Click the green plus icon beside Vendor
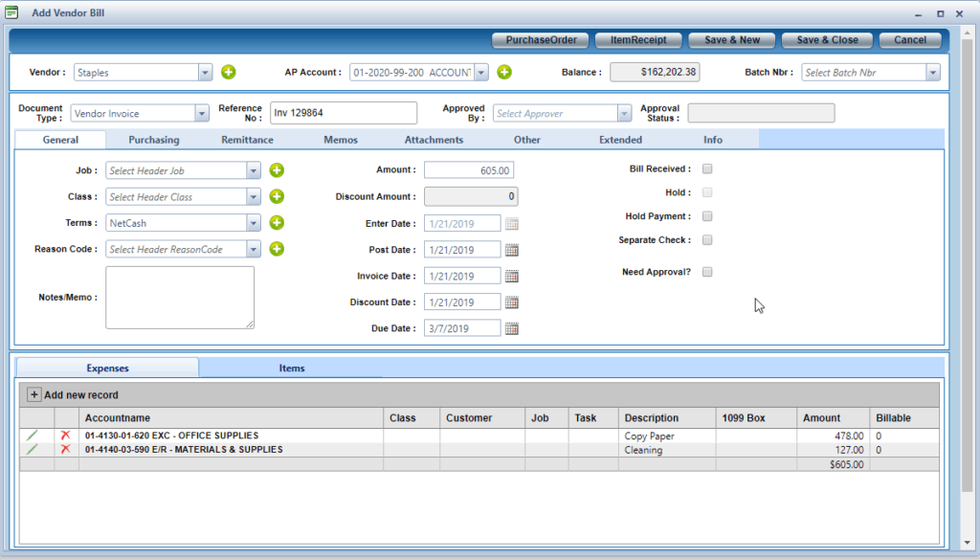Viewport: 980px width, 559px height. click(x=229, y=72)
